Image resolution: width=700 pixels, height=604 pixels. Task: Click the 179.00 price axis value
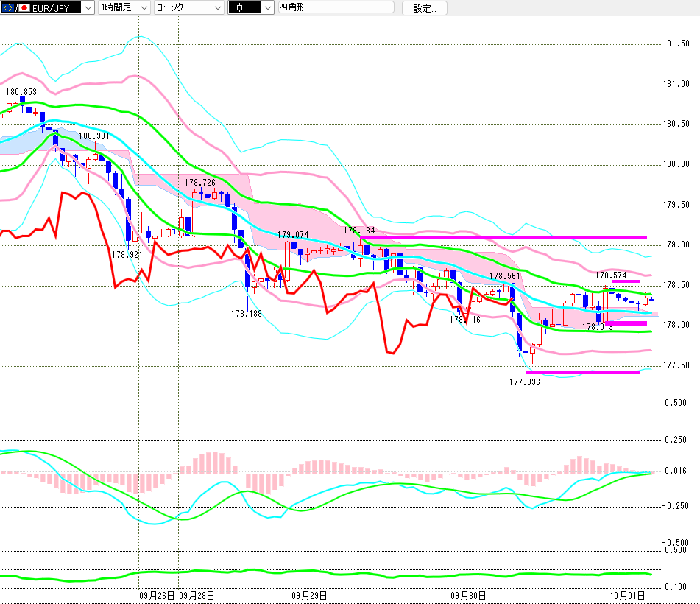pos(676,245)
